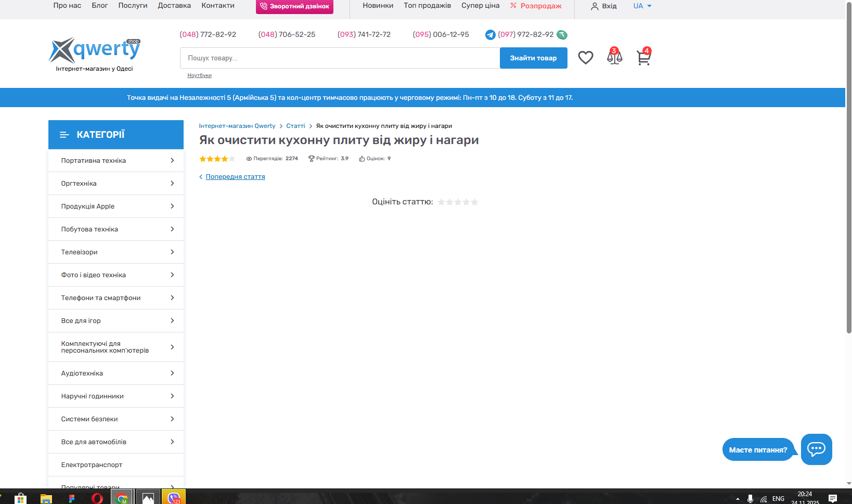Open the shopping cart icon

[x=643, y=57]
